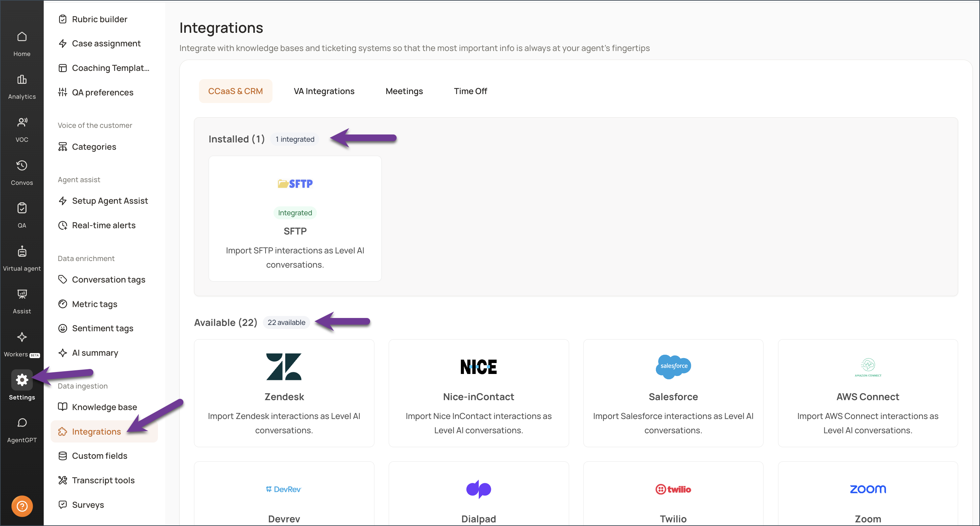The image size is (980, 526).
Task: Click the SFTP folder logo
Action: pos(295,184)
